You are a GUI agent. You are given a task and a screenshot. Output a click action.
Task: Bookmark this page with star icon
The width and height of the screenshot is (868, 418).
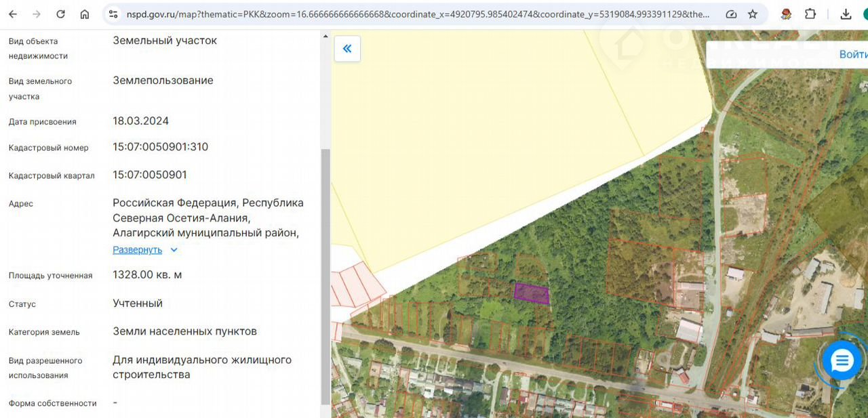coord(753,14)
